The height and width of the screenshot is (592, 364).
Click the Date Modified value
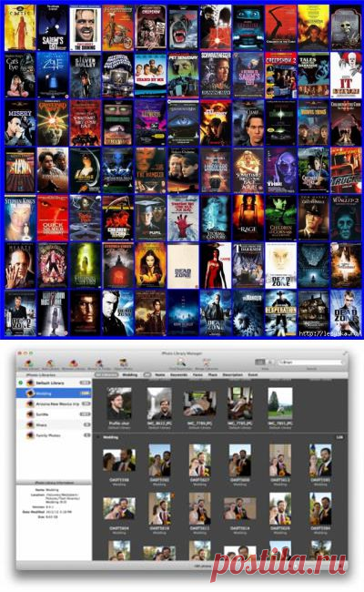[x=59, y=512]
